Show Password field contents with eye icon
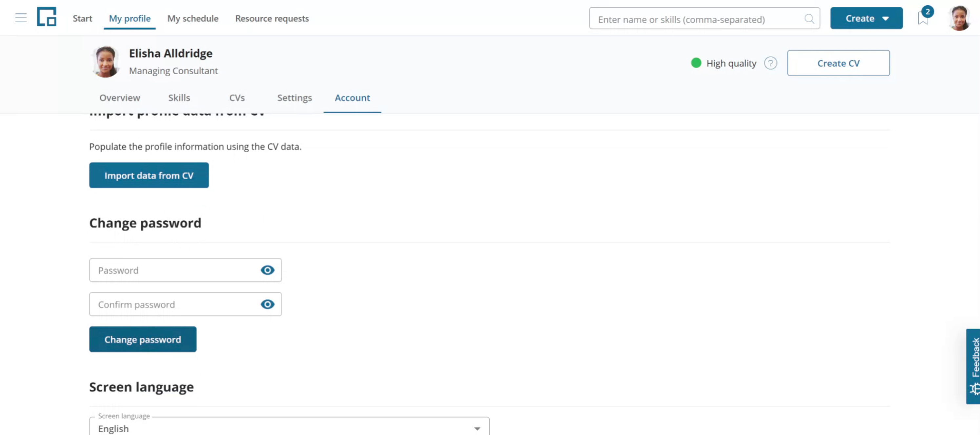The width and height of the screenshot is (980, 435). (x=267, y=270)
